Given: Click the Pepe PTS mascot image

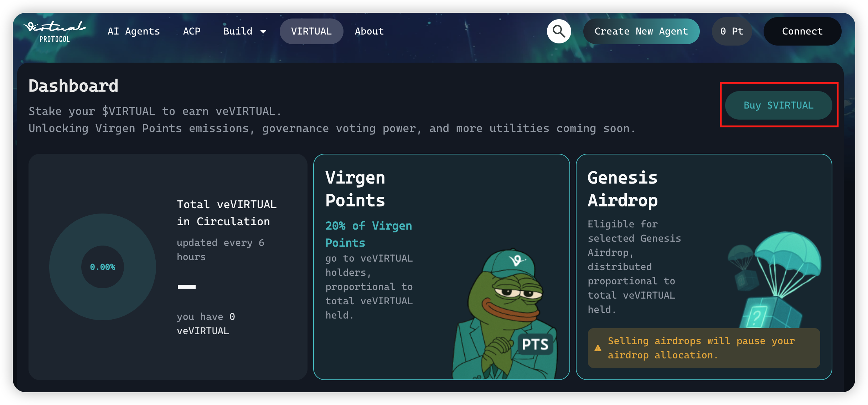Looking at the screenshot, I should [505, 314].
